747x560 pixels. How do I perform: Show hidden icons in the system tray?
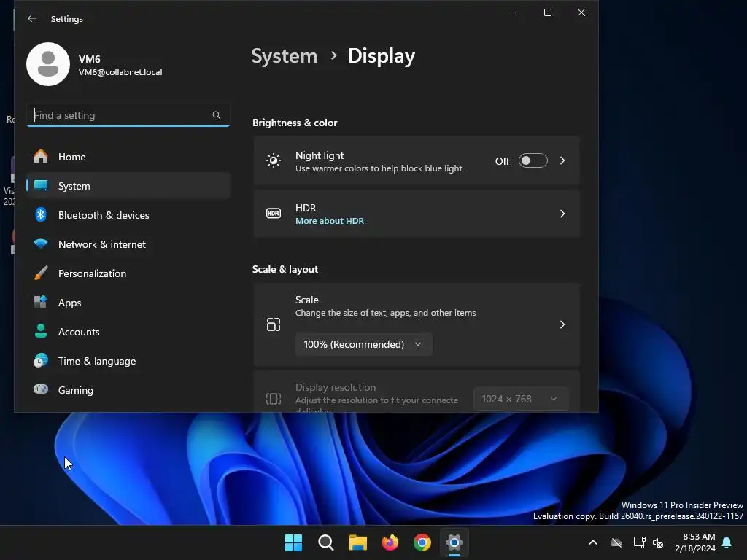point(593,542)
